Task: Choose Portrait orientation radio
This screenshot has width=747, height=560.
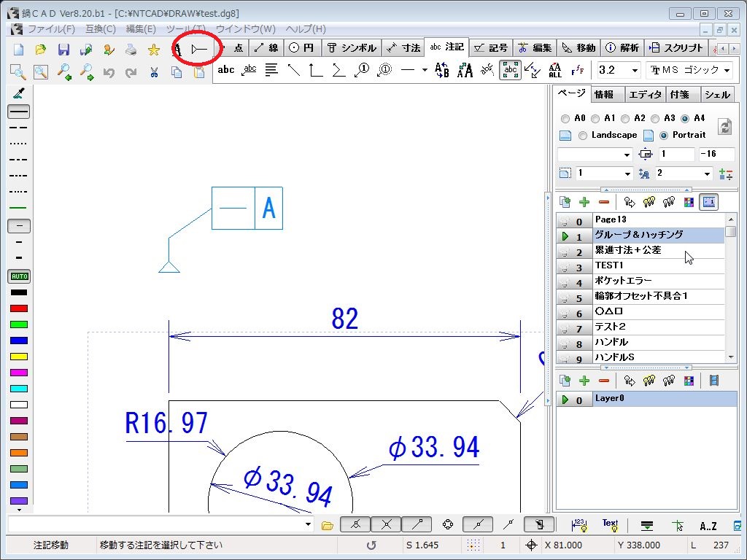Action: pyautogui.click(x=664, y=136)
